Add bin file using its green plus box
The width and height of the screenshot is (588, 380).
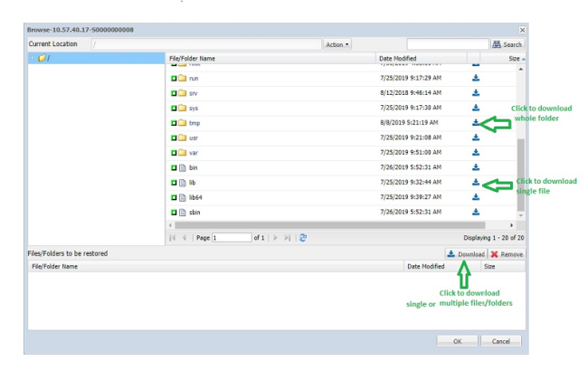(x=174, y=167)
